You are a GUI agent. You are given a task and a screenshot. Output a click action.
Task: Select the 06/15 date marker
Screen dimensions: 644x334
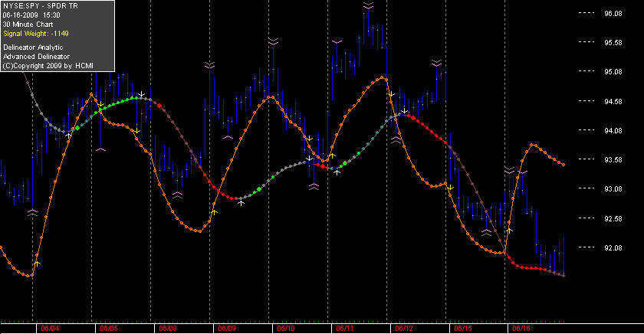click(463, 329)
